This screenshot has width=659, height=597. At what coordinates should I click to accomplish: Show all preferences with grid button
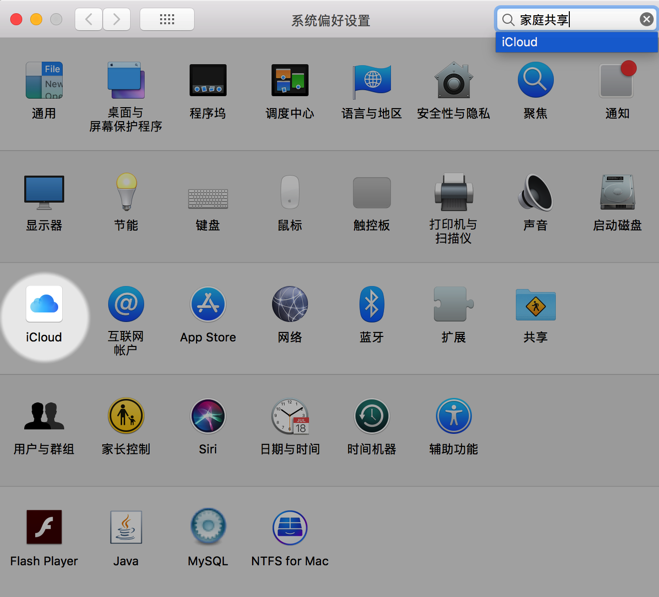pos(167,19)
